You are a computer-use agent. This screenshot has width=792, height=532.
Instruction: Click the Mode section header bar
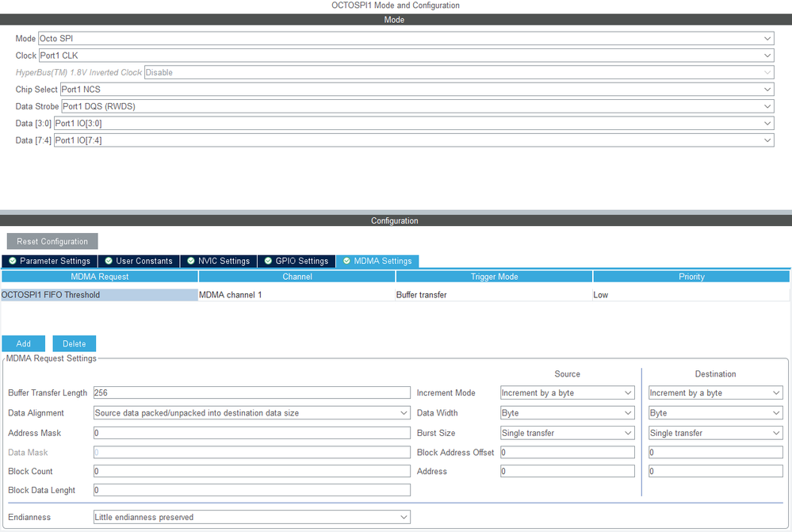pos(396,20)
